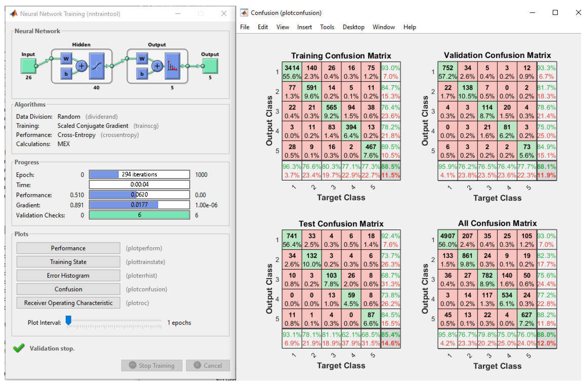Click the Epoch progress bar
588x388 pixels.
pos(139,174)
